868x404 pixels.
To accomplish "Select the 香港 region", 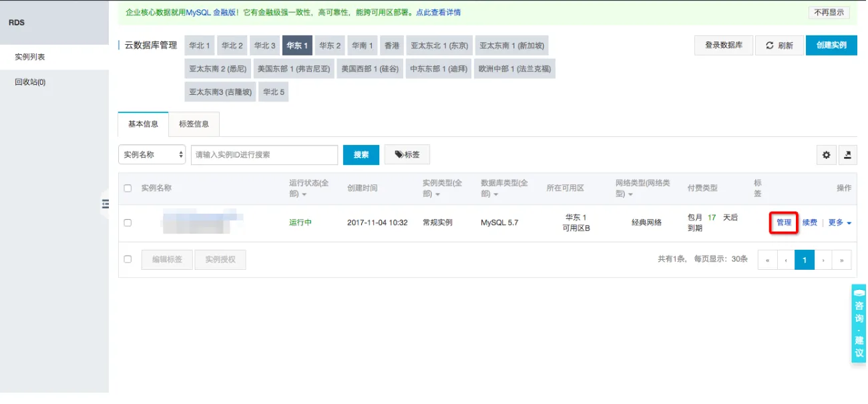I will click(392, 45).
